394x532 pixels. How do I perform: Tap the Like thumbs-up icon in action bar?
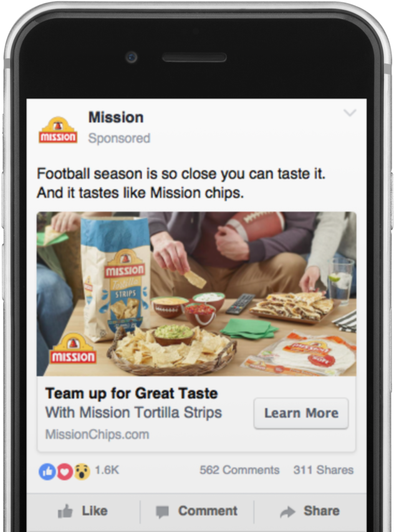click(x=65, y=511)
